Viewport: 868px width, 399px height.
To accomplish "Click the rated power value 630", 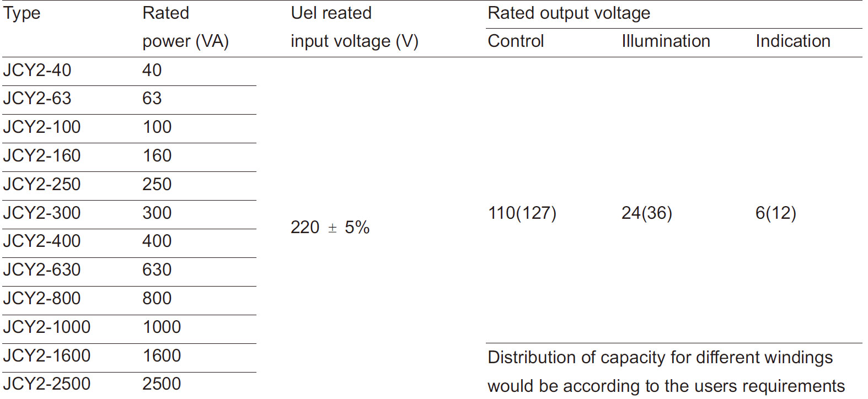I will click(x=157, y=270).
